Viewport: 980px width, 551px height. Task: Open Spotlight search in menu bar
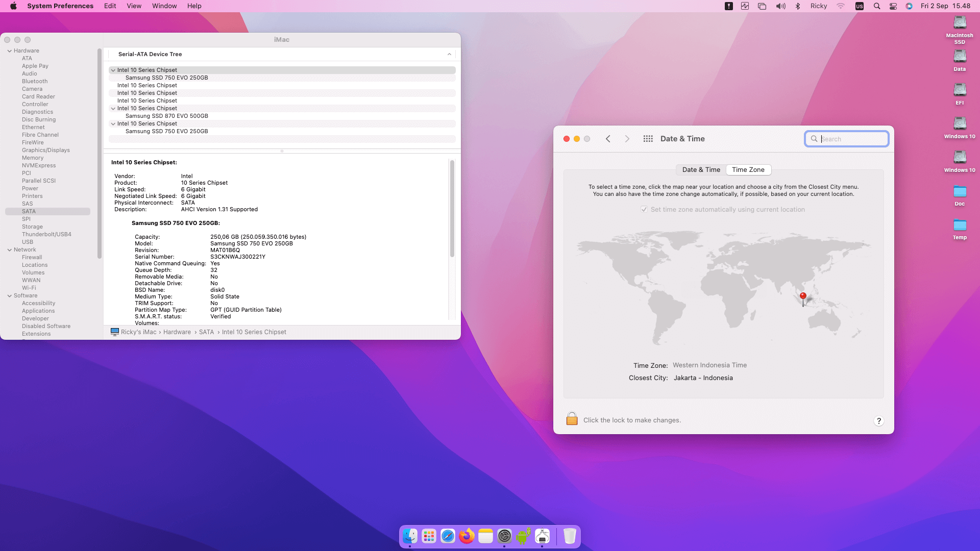[x=877, y=6]
